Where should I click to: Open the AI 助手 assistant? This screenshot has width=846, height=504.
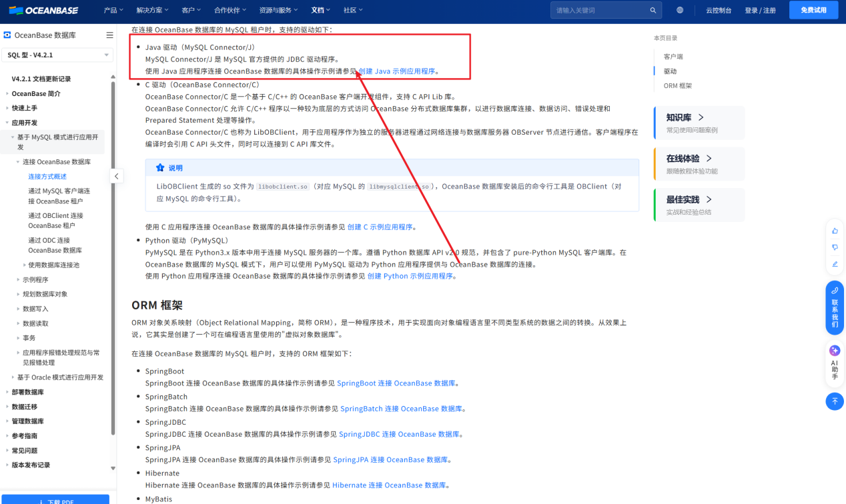click(x=835, y=364)
